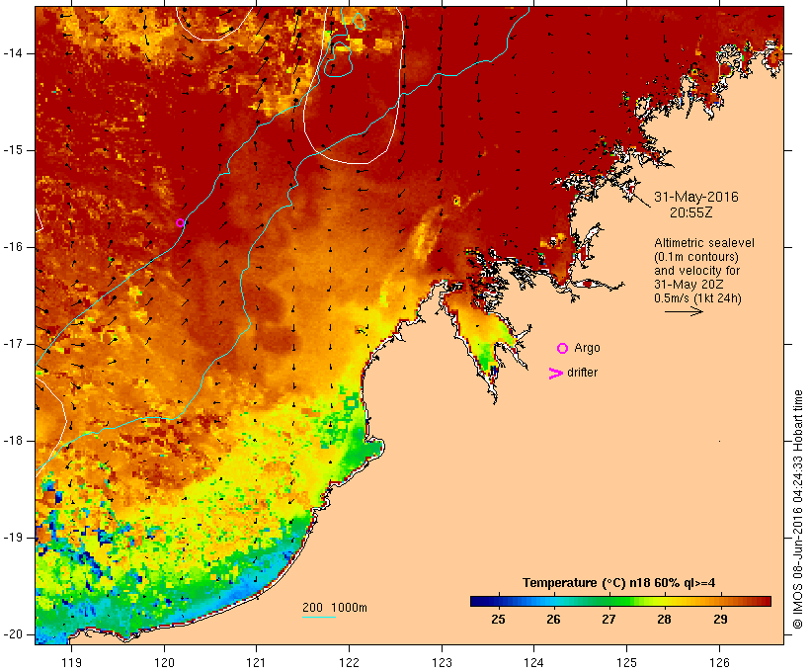Viewport: 810px width, 672px height.
Task: Click the IMOS copyright timestamp text
Action: pos(797,509)
